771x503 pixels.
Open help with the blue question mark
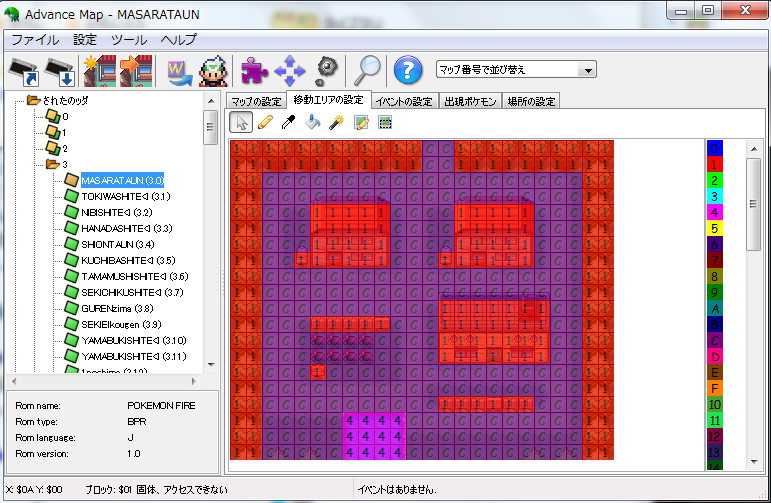click(407, 70)
